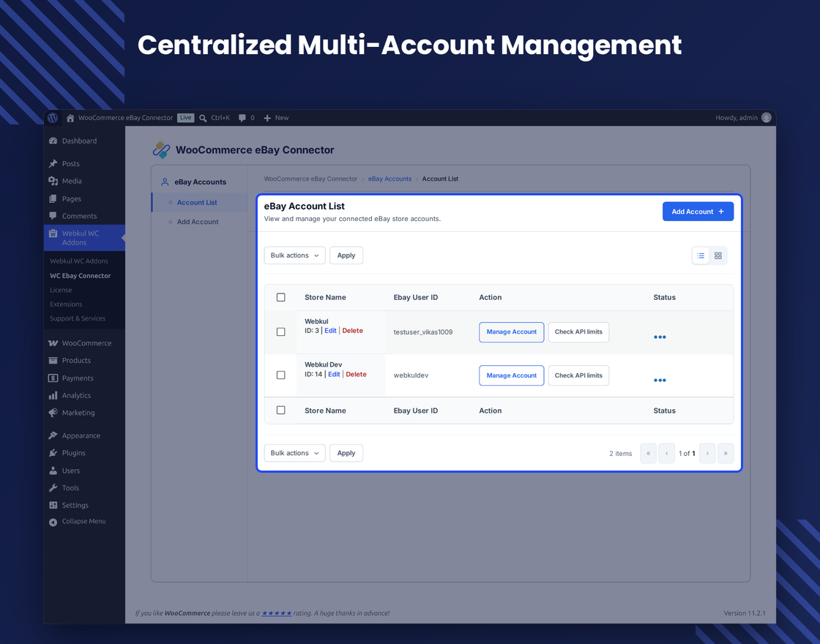Open Support & Services submenu item
Viewport: 820px width, 644px height.
pos(78,318)
